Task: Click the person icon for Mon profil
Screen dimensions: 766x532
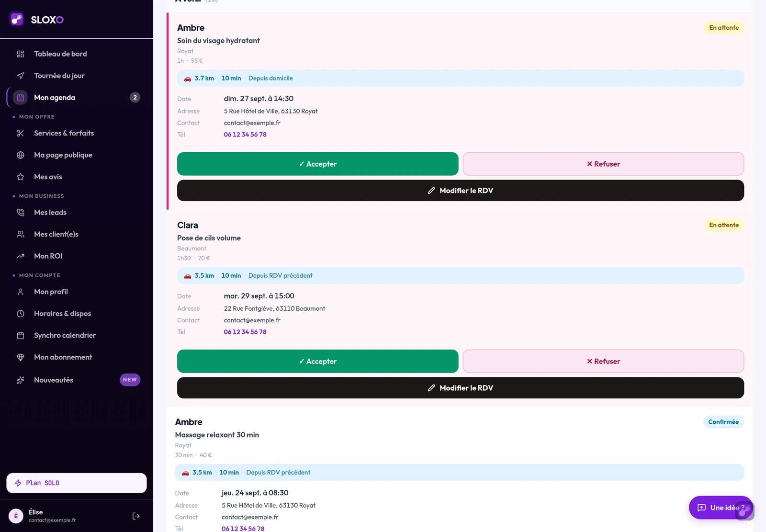Action: click(21, 292)
